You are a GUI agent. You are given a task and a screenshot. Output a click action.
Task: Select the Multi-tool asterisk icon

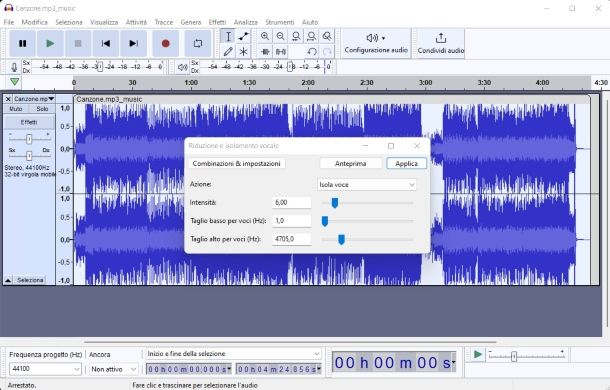[244, 51]
